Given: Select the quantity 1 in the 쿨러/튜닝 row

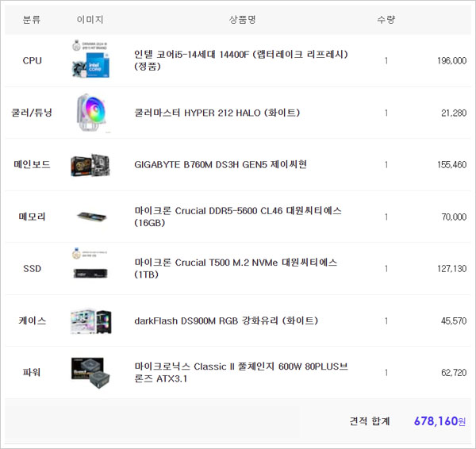Looking at the screenshot, I should 386,113.
